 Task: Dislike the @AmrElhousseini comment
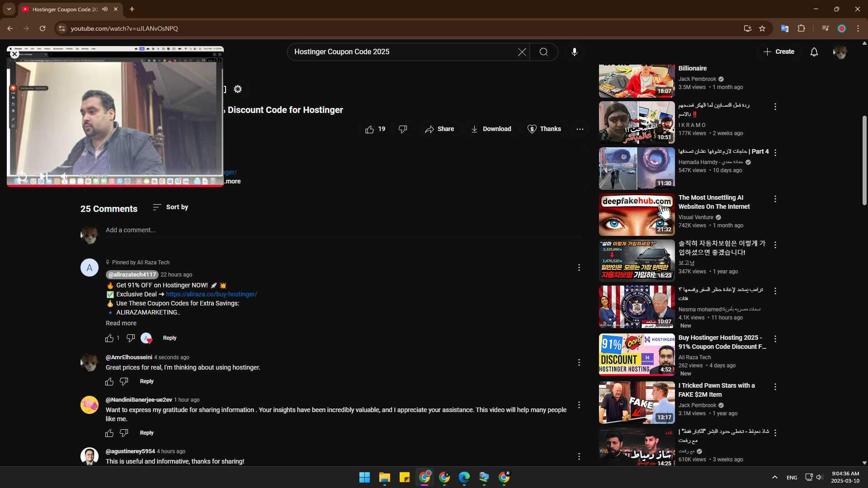(124, 382)
